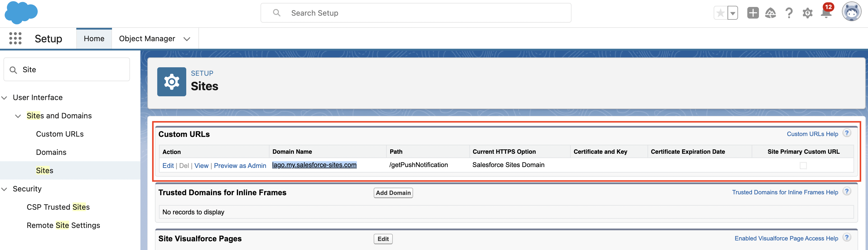Viewport: 868px width, 250px height.
Task: Open the App Launcher dots grid
Action: coord(15,38)
